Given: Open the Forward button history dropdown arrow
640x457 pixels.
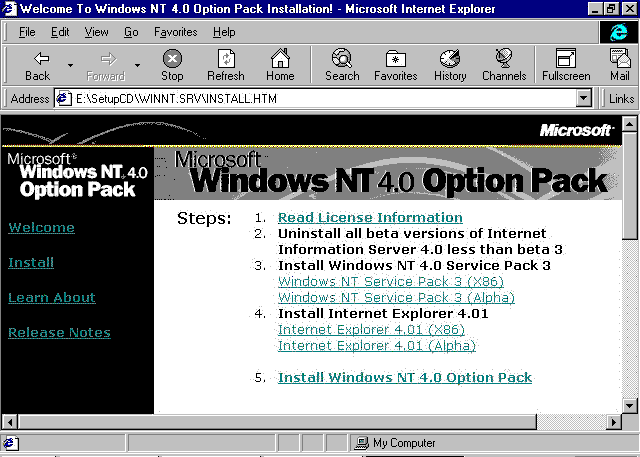Looking at the screenshot, I should pos(137,66).
